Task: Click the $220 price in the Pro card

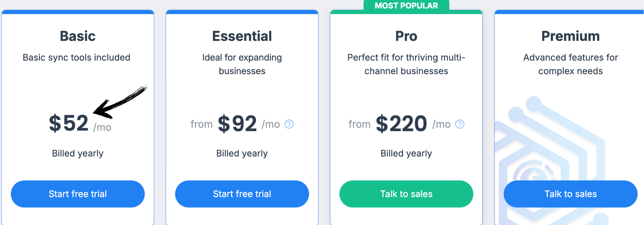Action: [x=401, y=124]
